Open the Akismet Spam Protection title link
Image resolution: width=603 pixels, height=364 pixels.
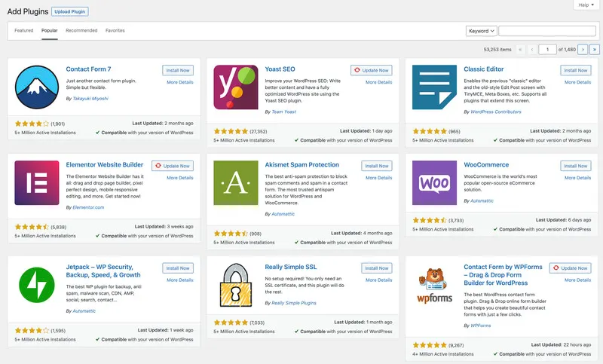click(x=302, y=164)
